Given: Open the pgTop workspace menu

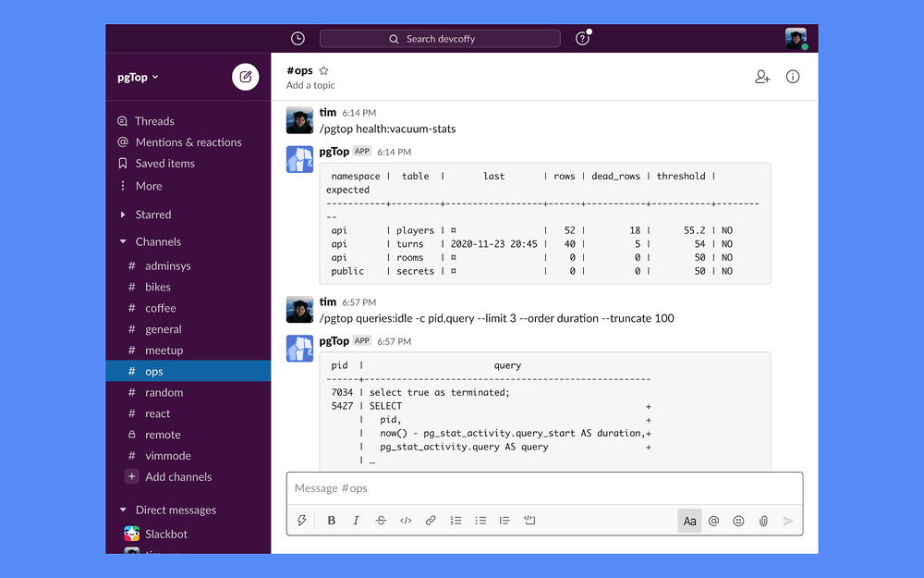Looking at the screenshot, I should 138,78.
